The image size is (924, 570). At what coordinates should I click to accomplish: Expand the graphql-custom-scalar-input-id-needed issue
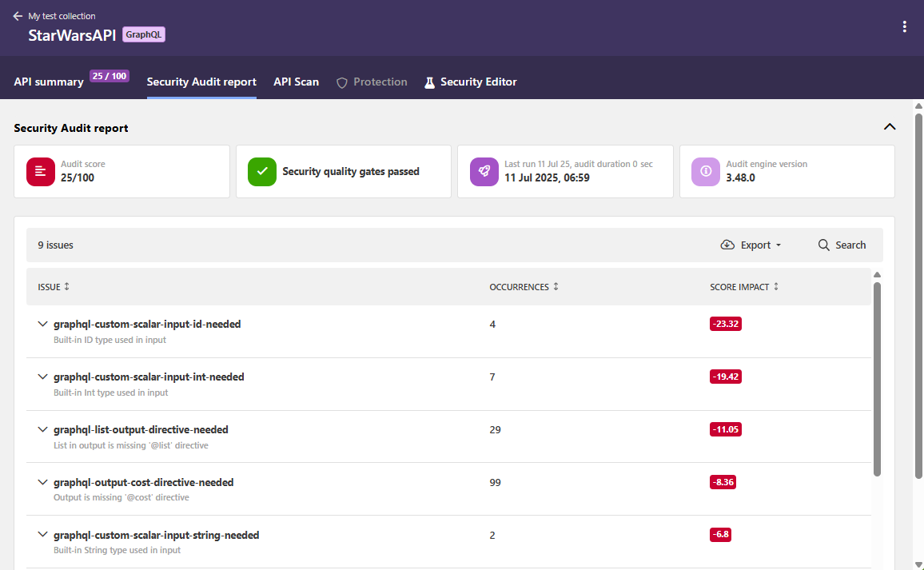(42, 325)
